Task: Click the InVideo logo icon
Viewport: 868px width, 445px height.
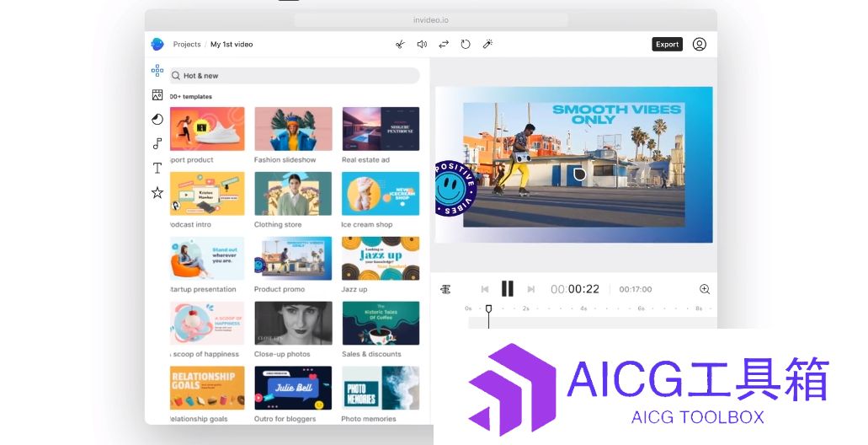Action: coord(157,45)
